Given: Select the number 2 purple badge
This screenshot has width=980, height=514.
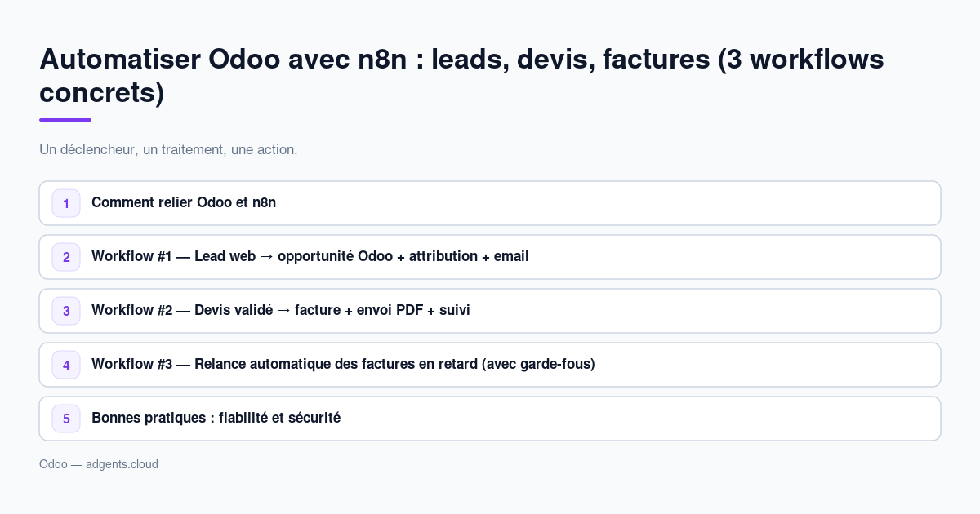Looking at the screenshot, I should (x=66, y=257).
